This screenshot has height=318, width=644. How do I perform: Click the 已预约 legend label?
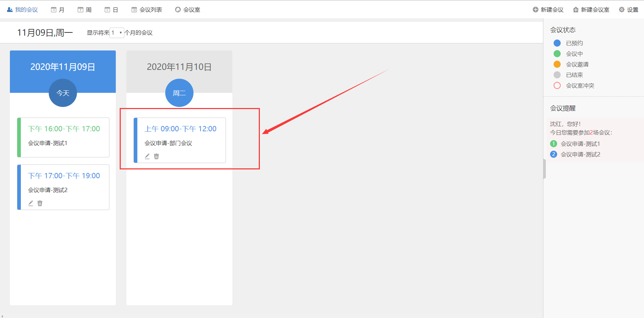tap(574, 43)
